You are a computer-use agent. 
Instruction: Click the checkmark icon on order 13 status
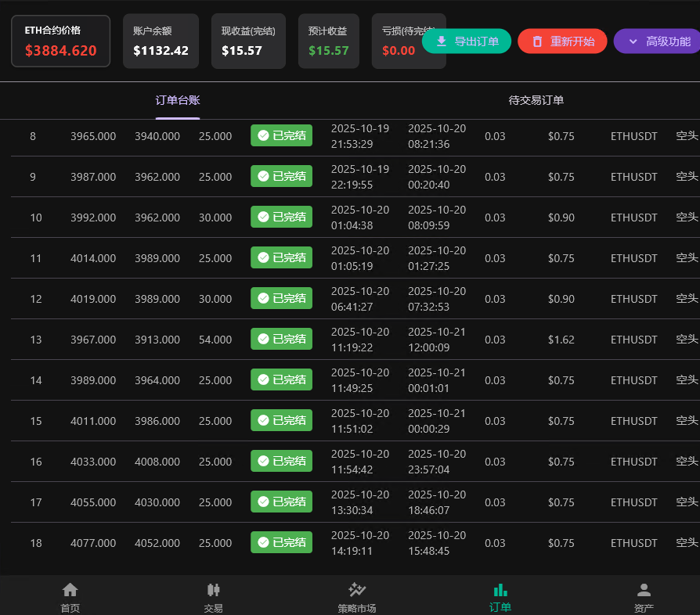[263, 339]
